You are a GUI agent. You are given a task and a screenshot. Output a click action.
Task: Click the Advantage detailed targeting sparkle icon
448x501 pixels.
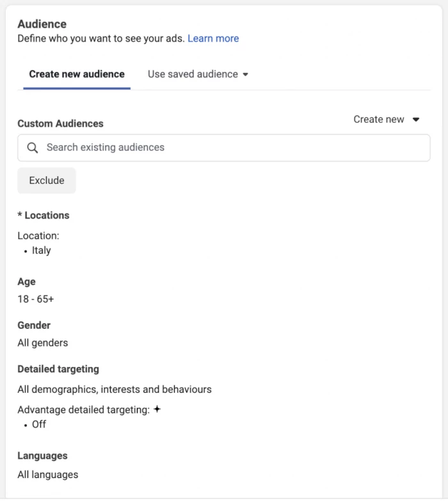(x=157, y=409)
